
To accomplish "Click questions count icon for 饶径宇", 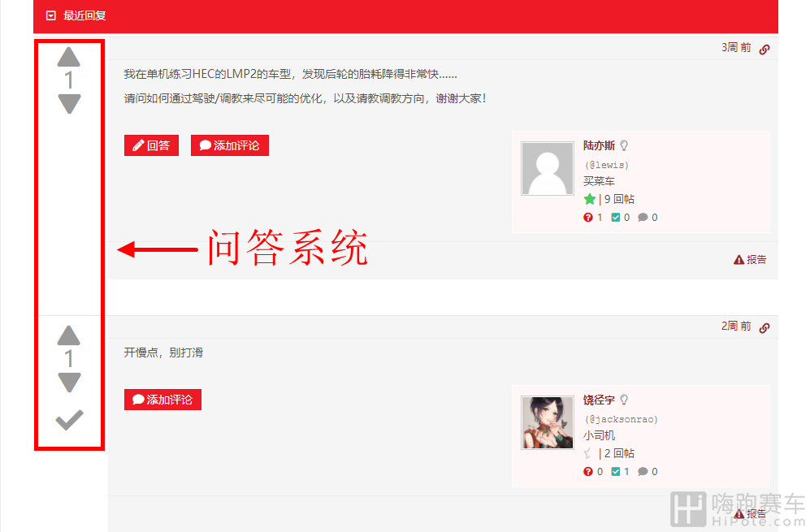I will pos(588,472).
